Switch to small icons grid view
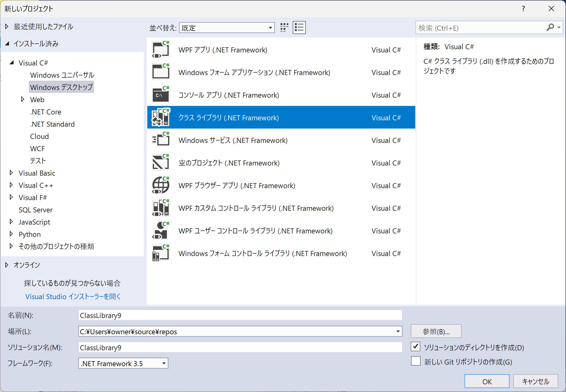566x392 pixels. [284, 28]
